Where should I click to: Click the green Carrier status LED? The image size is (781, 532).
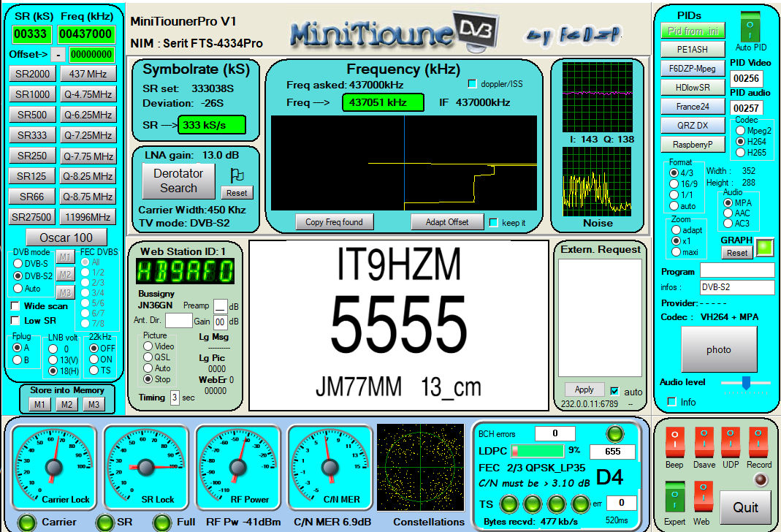pos(27,522)
